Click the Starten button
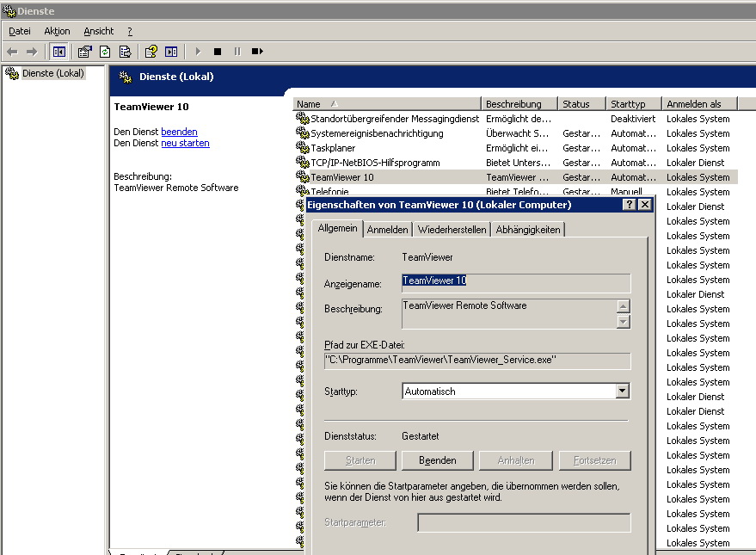The width and height of the screenshot is (756, 555). click(360, 460)
